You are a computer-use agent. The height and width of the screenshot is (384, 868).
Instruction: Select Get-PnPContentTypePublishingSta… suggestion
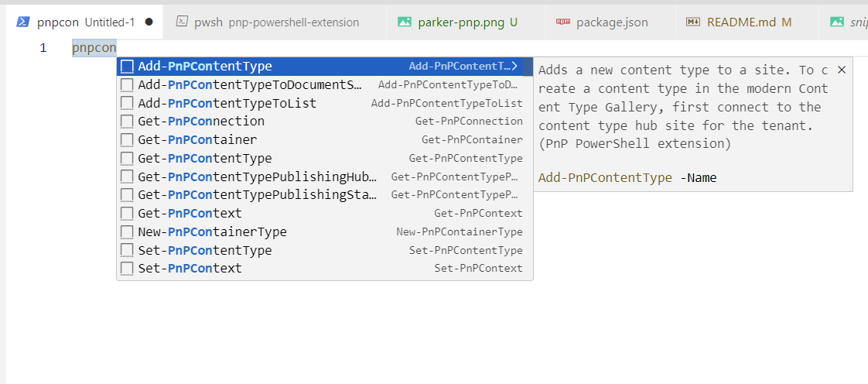pos(325,195)
